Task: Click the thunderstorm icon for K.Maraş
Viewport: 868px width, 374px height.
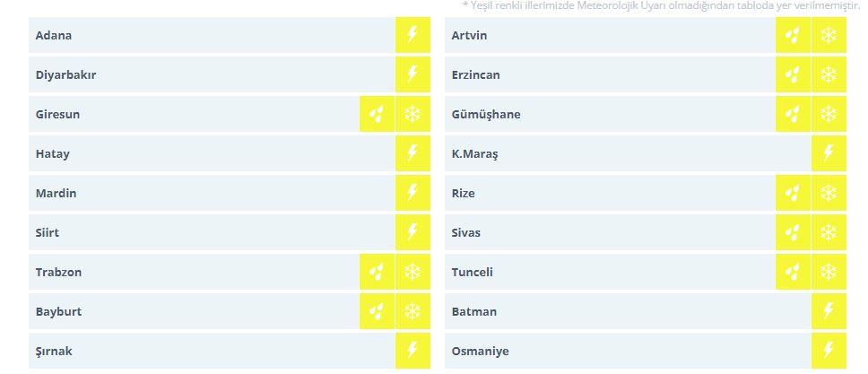Action: point(829,153)
